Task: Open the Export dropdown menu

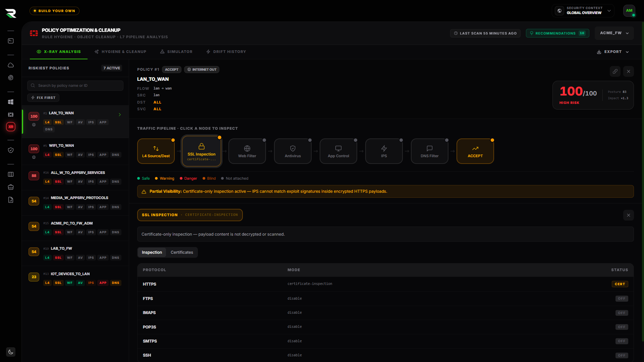Action: tap(613, 52)
